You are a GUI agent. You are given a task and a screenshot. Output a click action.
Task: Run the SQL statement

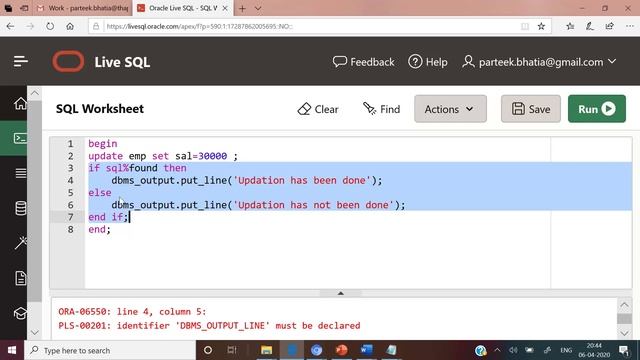point(596,109)
